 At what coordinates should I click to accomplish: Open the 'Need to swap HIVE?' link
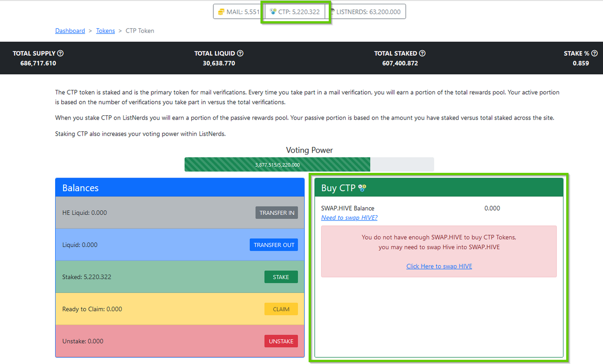349,218
